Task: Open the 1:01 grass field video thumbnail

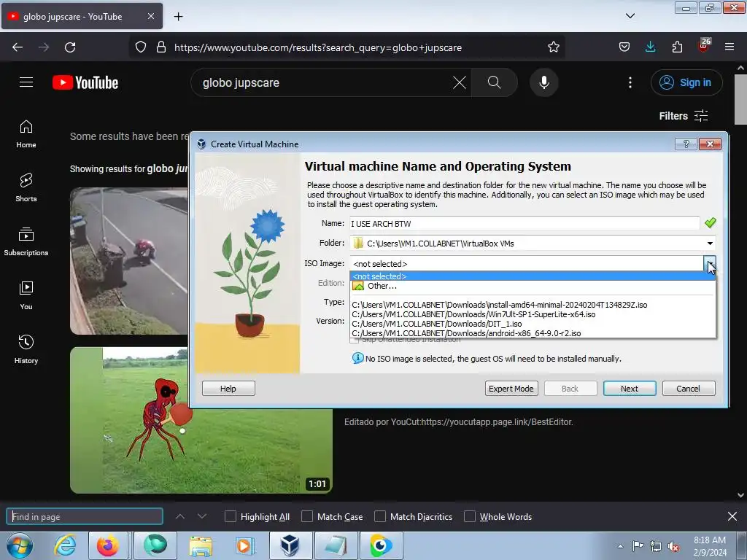Action: point(201,420)
